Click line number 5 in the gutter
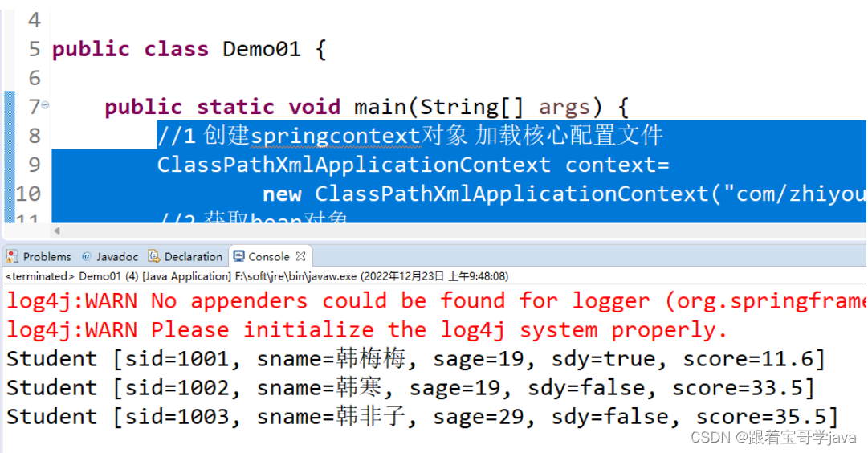The height and width of the screenshot is (453, 868). point(35,49)
